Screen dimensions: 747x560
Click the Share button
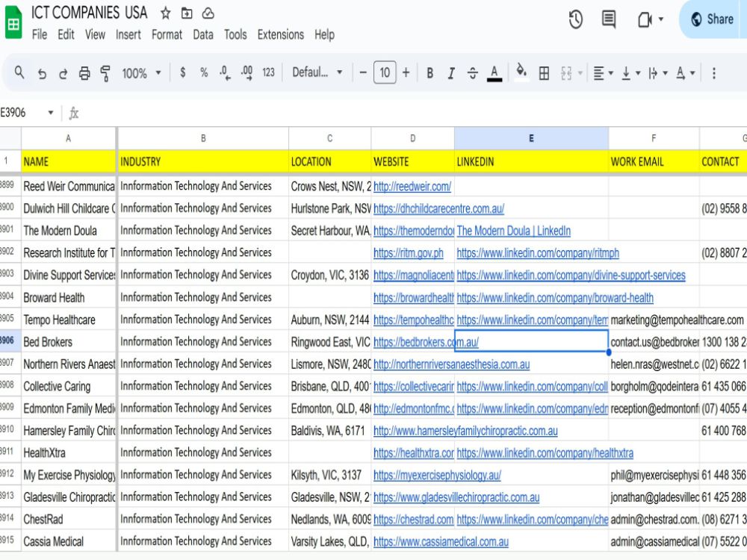point(713,19)
